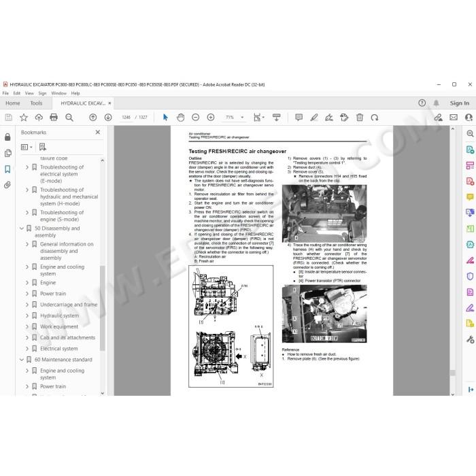This screenshot has height=476, width=476.
Task: Open the Edit menu
Action: click(x=17, y=93)
